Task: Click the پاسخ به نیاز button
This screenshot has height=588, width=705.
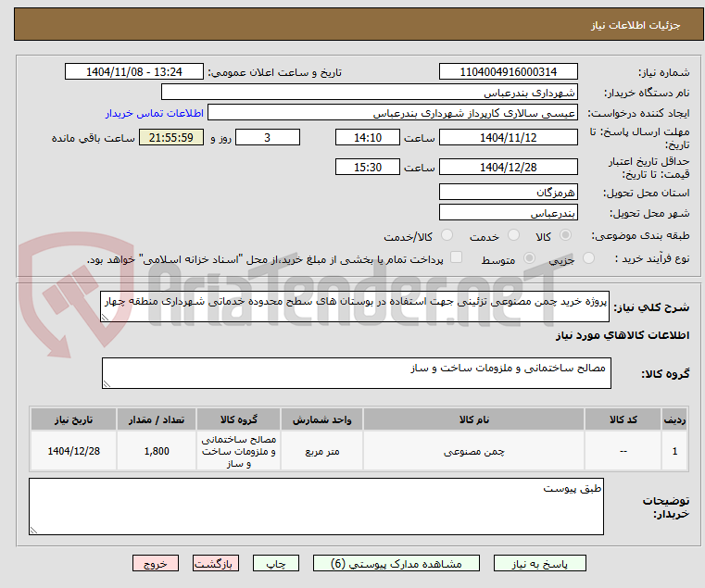Action: tap(539, 563)
